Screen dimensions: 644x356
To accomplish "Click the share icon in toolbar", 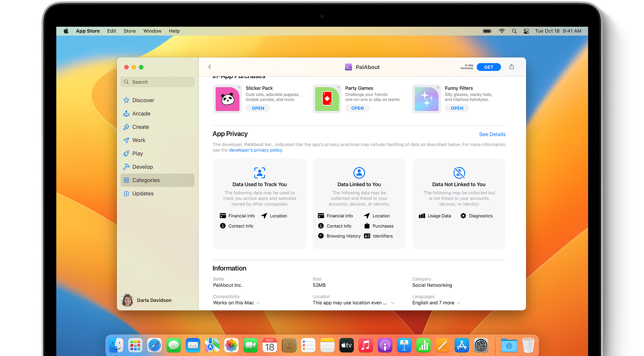I will pyautogui.click(x=512, y=67).
